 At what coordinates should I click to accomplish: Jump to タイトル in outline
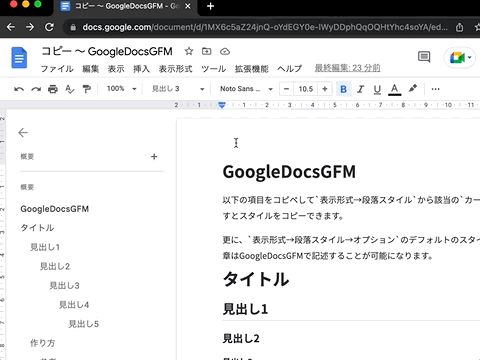(x=37, y=228)
